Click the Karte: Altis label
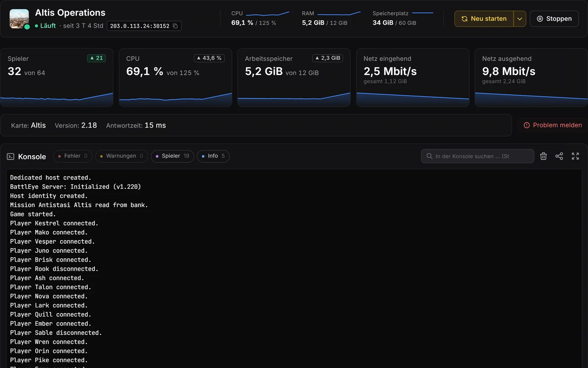Viewport: 588px width, 368px height. (28, 125)
